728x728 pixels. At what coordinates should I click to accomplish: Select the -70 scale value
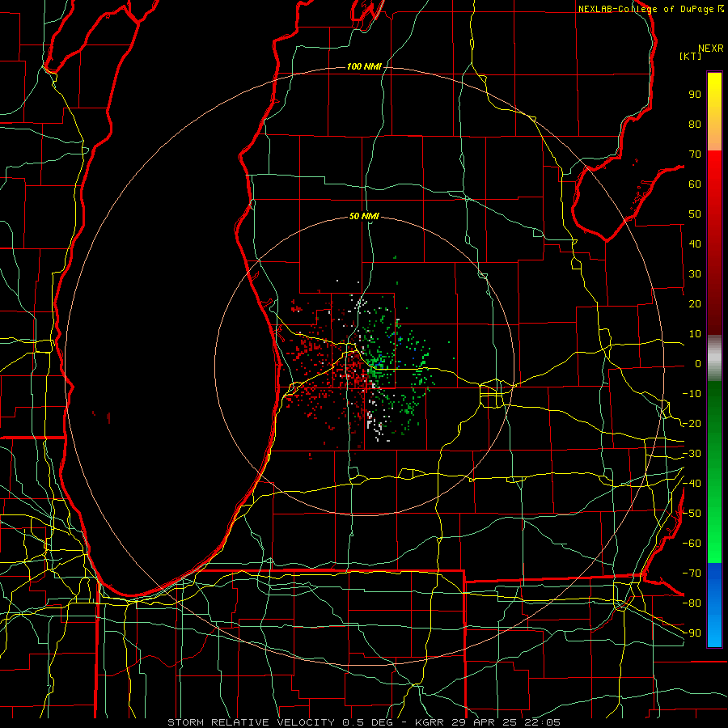pyautogui.click(x=692, y=574)
